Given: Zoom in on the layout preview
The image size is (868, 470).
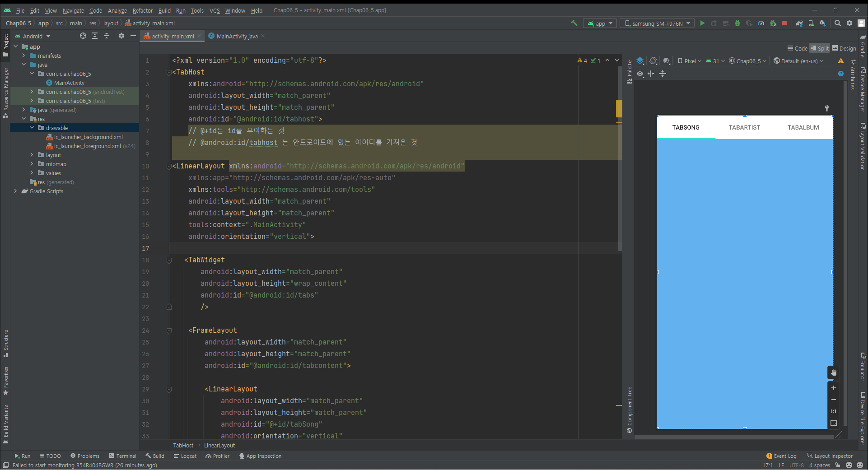Looking at the screenshot, I should pyautogui.click(x=834, y=388).
